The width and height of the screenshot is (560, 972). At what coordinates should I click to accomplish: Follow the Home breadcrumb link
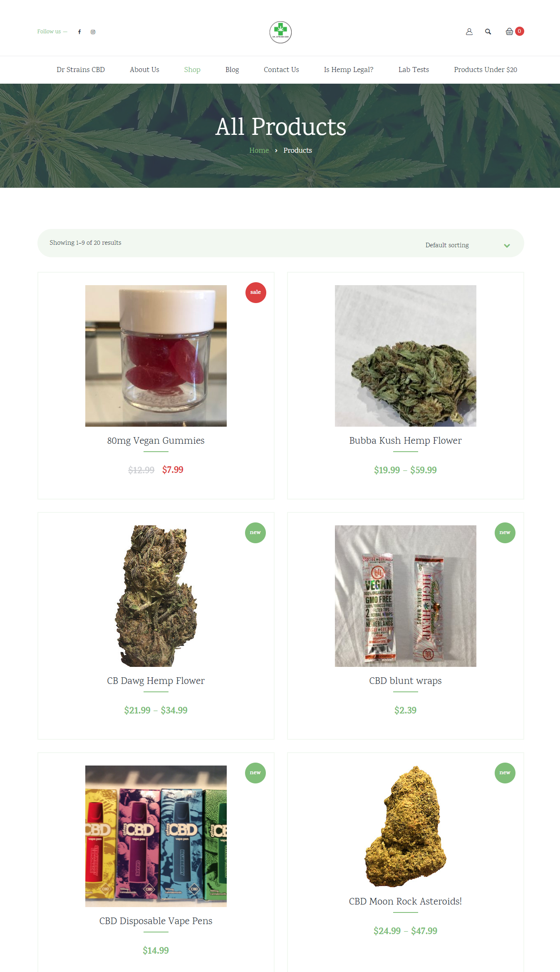click(259, 150)
